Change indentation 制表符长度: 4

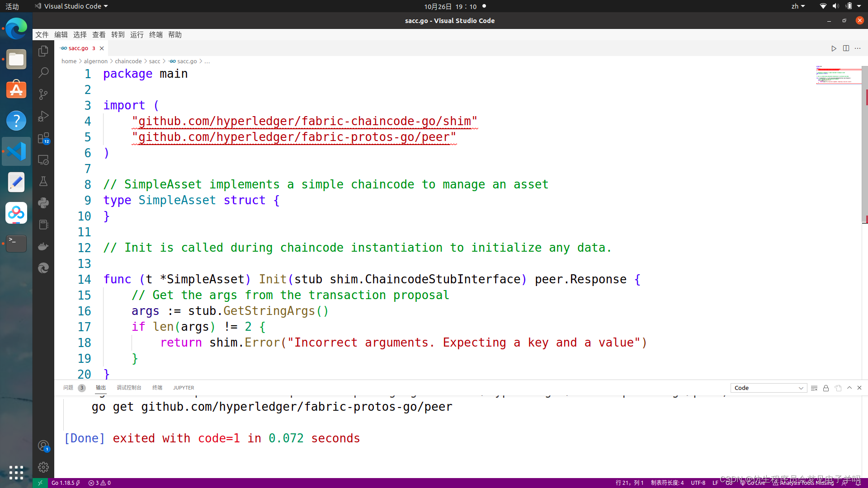(667, 483)
